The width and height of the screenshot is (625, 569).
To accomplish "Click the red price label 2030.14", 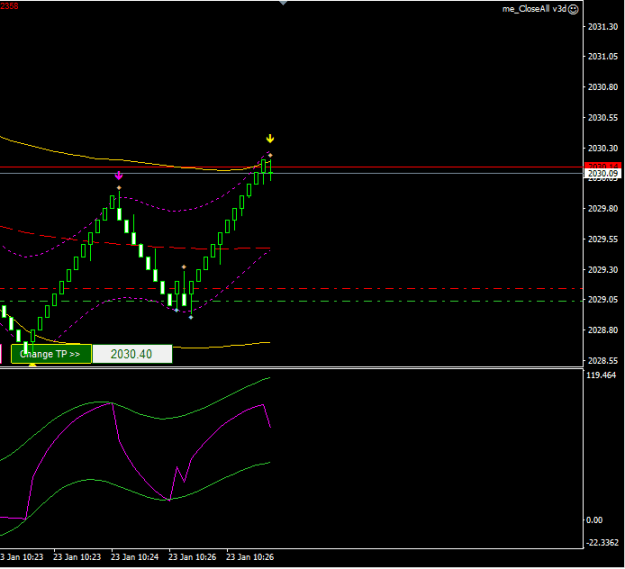I will (603, 166).
